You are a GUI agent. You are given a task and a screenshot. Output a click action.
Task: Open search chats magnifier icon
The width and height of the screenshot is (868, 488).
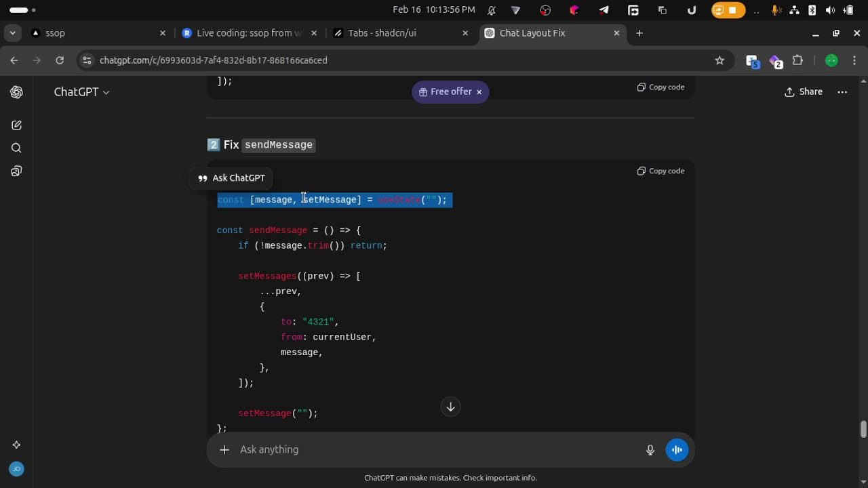coord(17,148)
